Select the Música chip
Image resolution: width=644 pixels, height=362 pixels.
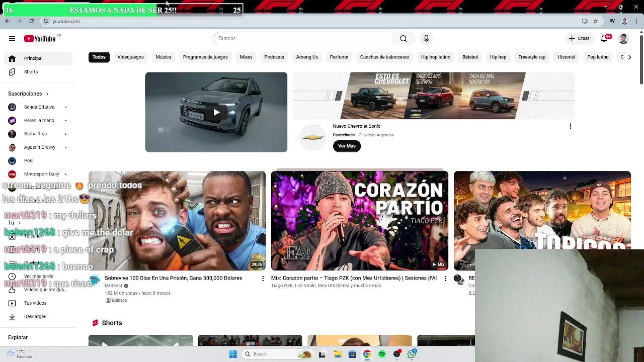pyautogui.click(x=163, y=57)
